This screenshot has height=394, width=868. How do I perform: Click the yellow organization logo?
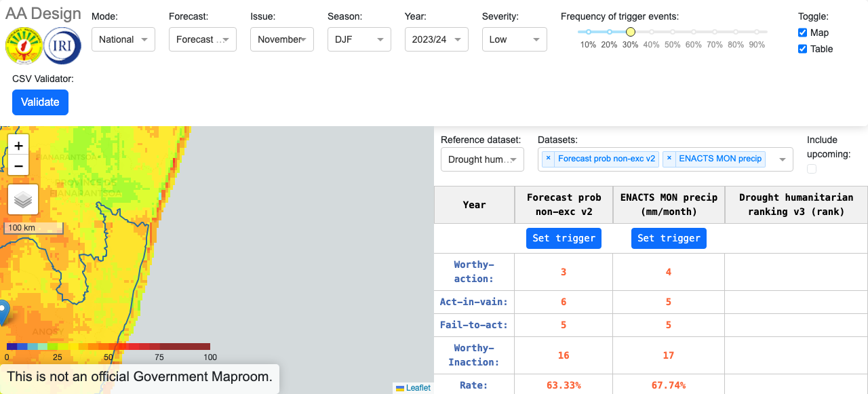click(24, 45)
